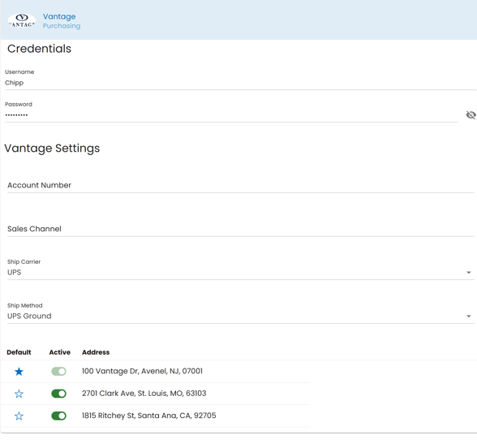The width and height of the screenshot is (477, 448).
Task: Open the Ship Carrier dropdown arrow
Action: click(x=469, y=273)
